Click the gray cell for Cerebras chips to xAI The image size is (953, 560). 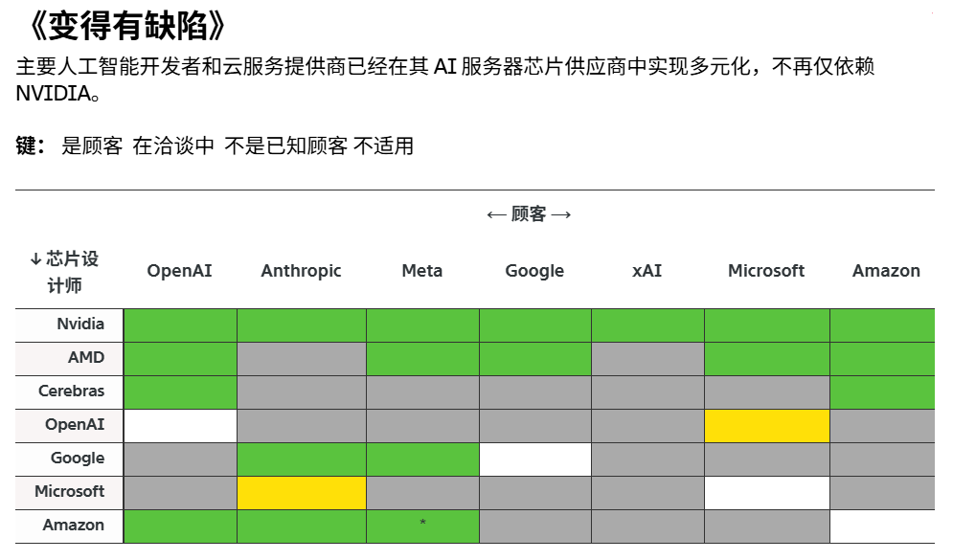647,392
